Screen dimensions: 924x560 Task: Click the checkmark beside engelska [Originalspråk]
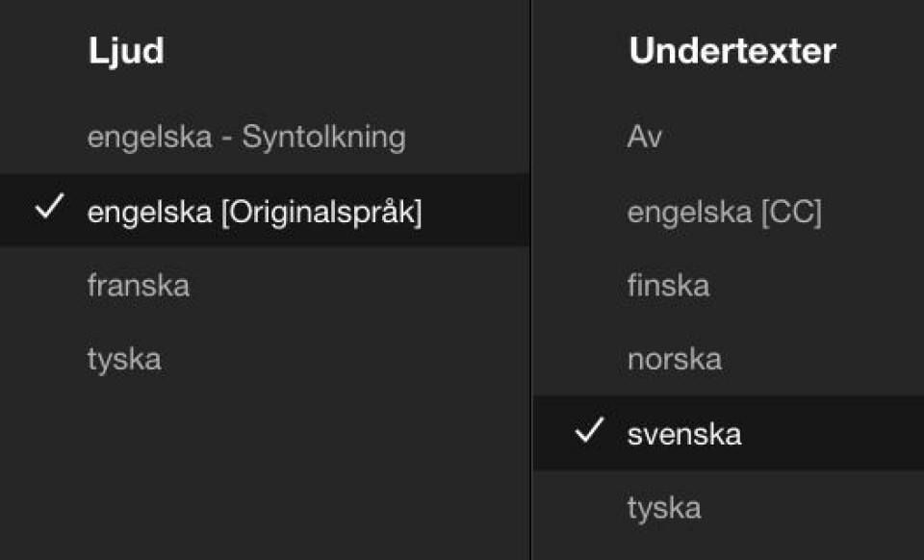click(x=48, y=209)
